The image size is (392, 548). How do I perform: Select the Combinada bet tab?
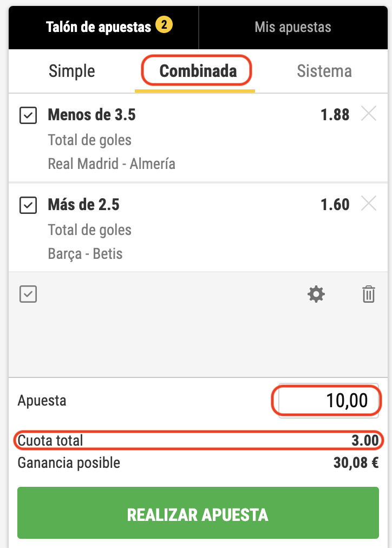point(198,71)
